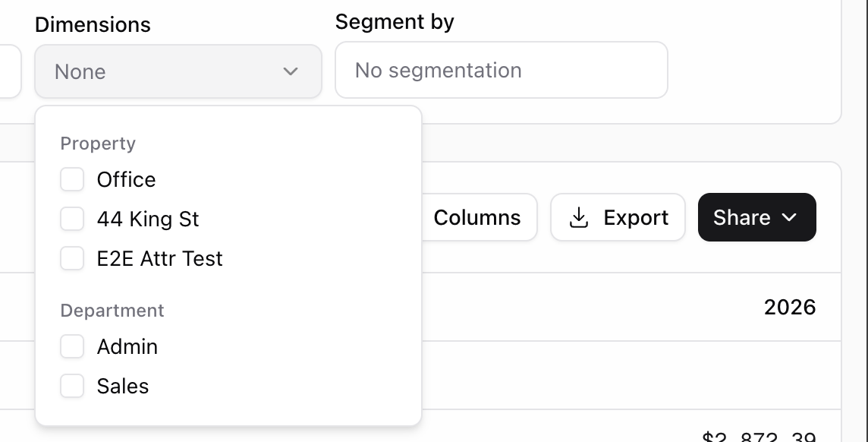Image resolution: width=868 pixels, height=442 pixels.
Task: Collapse the Dimensions dropdown showing None
Action: pyautogui.click(x=178, y=71)
